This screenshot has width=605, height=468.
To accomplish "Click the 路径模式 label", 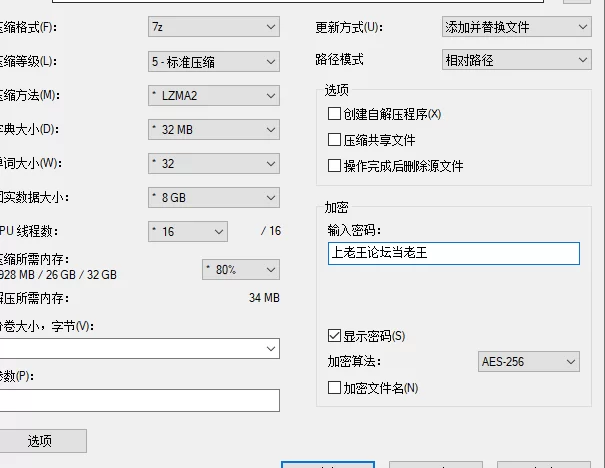I will click(339, 59).
